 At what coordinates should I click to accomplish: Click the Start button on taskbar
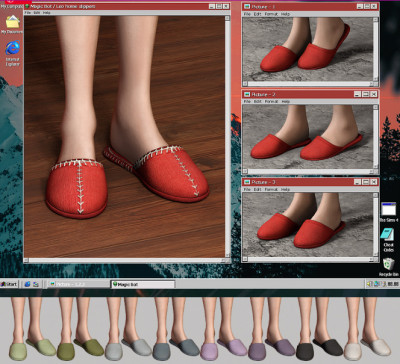9,284
